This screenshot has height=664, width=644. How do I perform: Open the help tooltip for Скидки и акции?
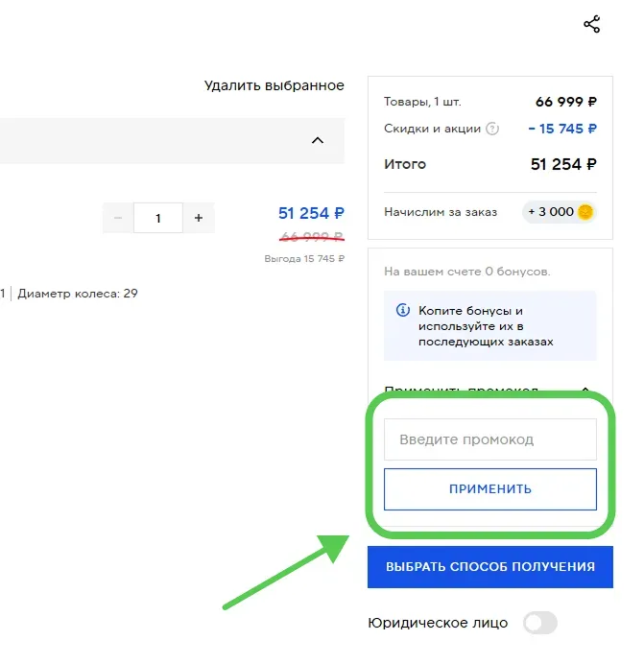click(492, 129)
